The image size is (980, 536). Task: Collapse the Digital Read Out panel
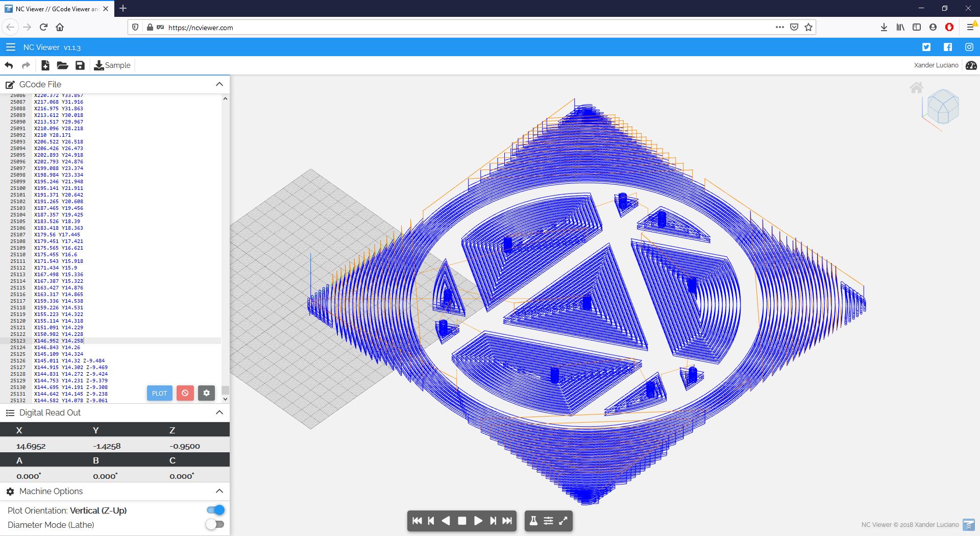[219, 412]
